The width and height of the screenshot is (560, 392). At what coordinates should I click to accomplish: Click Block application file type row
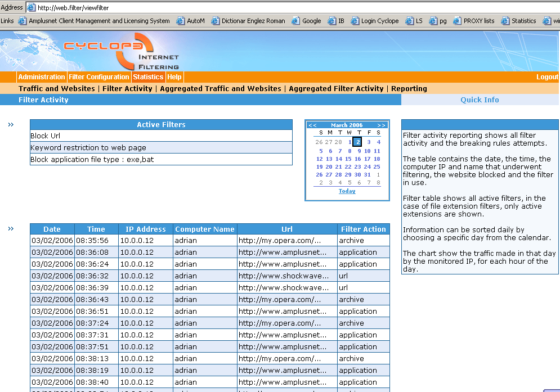pos(161,159)
